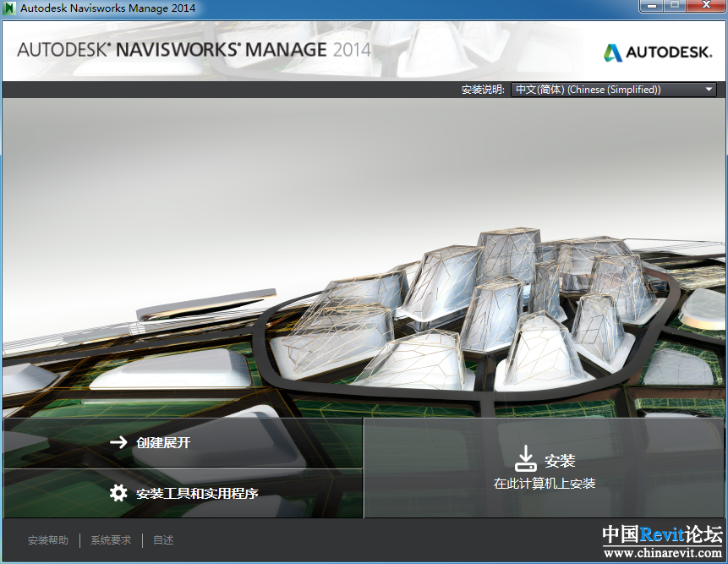Click the 中国Revit论坛 watermark logo
The height and width of the screenshot is (564, 728).
pos(661,535)
